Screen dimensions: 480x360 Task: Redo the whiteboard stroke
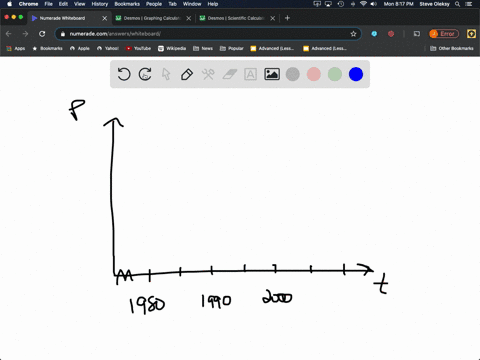(145, 74)
